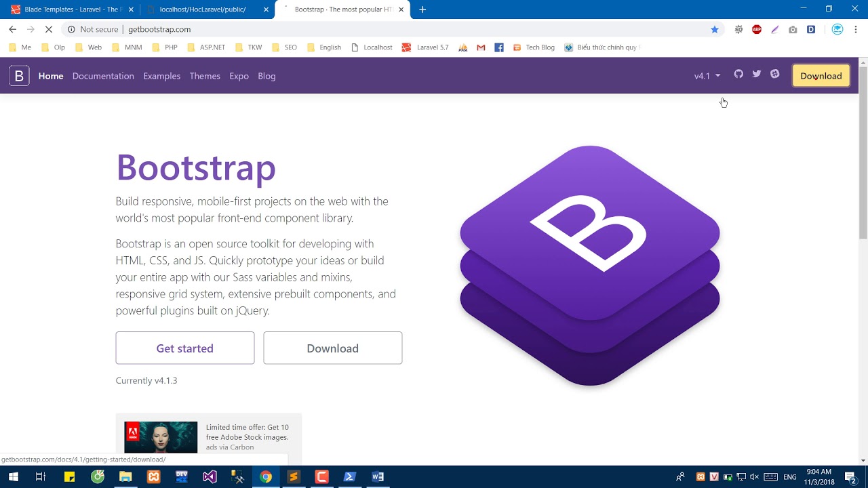This screenshot has width=868, height=488.
Task: Click the Get started button
Action: (x=185, y=348)
